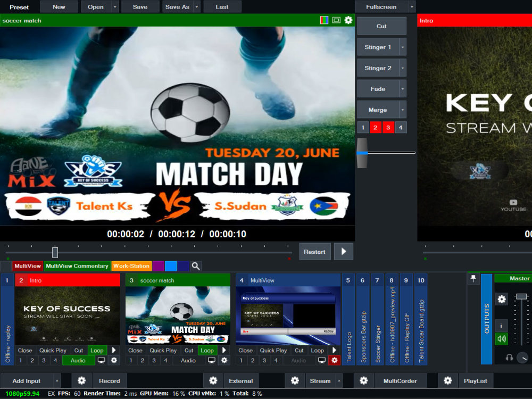This screenshot has height=399, width=532.
Task: Play the MultiView input arrow
Action: pos(334,350)
